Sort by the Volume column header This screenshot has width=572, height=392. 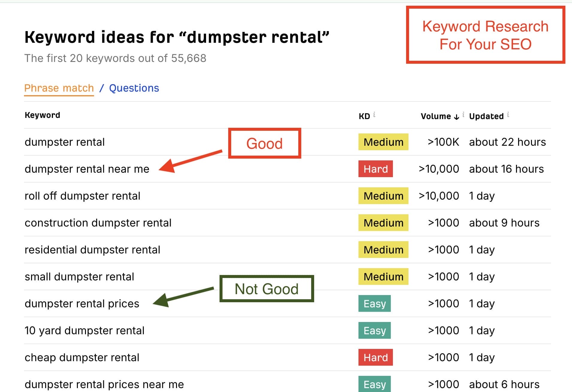(x=435, y=116)
